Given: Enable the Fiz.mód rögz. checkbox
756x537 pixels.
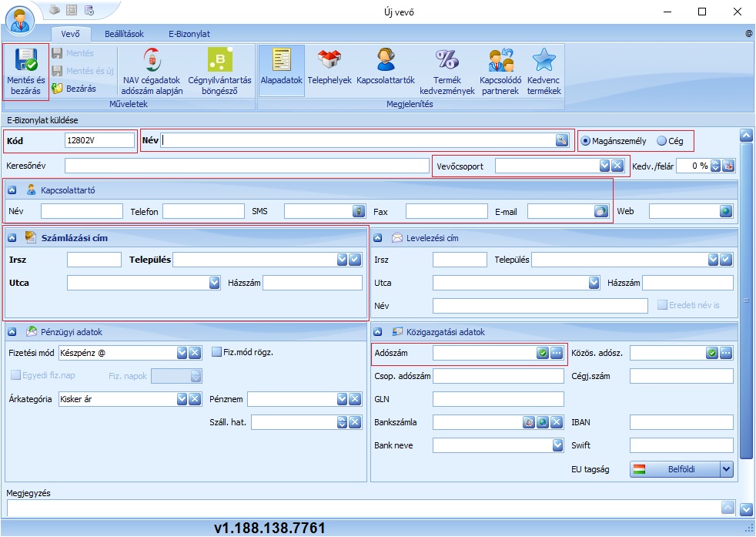Looking at the screenshot, I should pyautogui.click(x=216, y=352).
